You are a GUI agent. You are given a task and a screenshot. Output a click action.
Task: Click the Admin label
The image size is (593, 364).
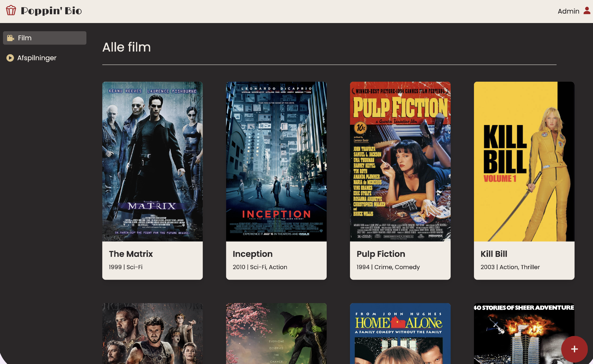pyautogui.click(x=568, y=11)
